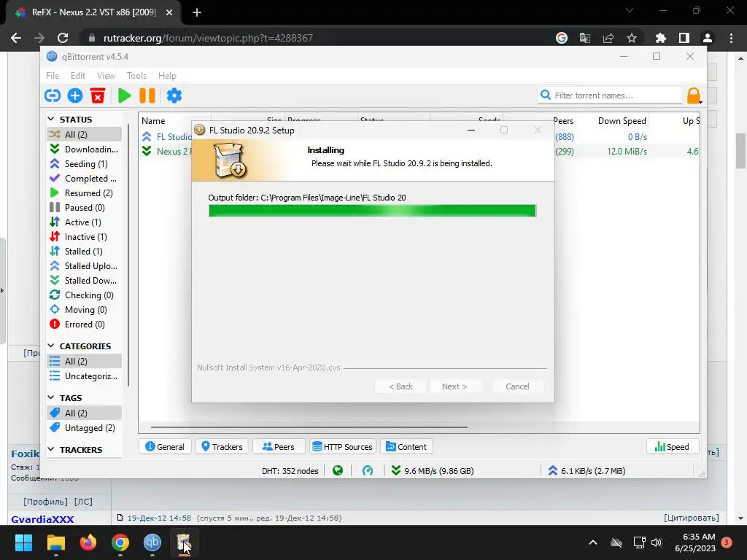Click the Add torrent file plus icon
The image size is (747, 560).
coord(75,96)
